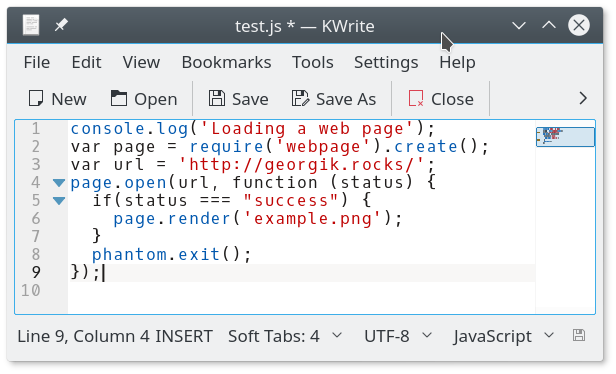Open the UTF-8 encoding dropdown
This screenshot has height=374, width=616.
398,336
